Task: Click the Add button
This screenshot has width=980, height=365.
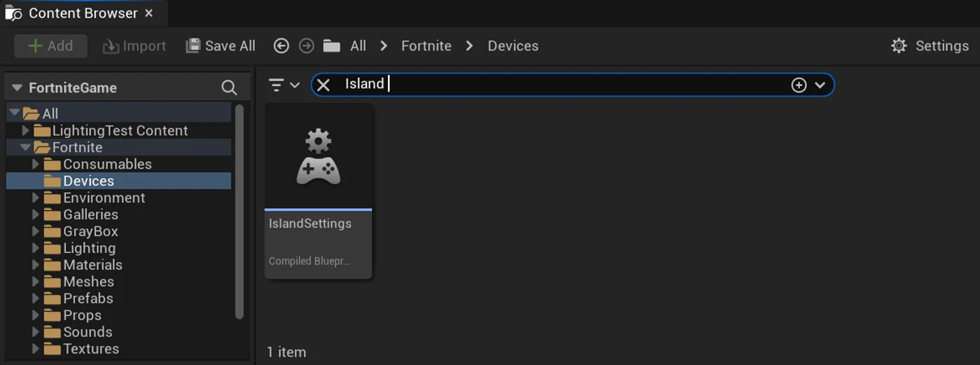Action: 50,46
